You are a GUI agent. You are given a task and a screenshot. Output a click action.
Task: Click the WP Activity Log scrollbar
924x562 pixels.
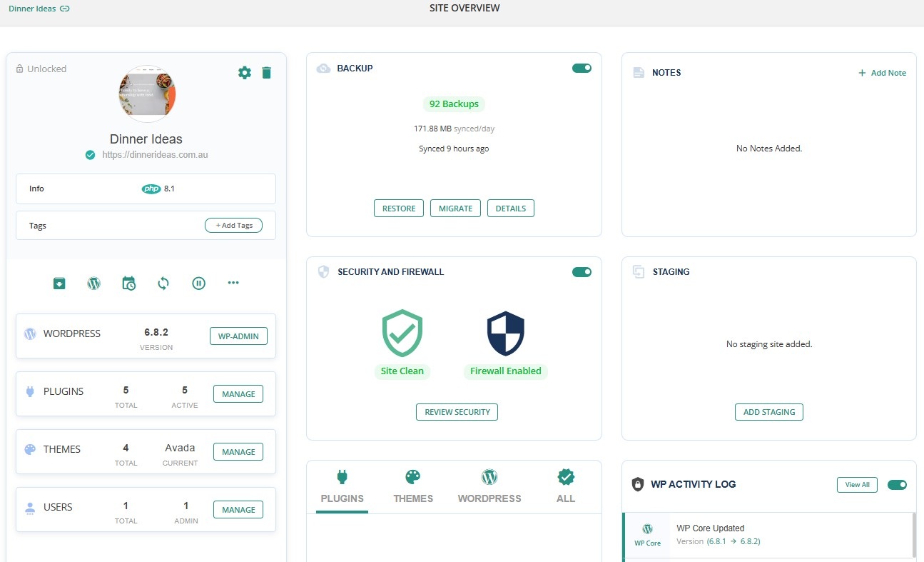(x=913, y=534)
